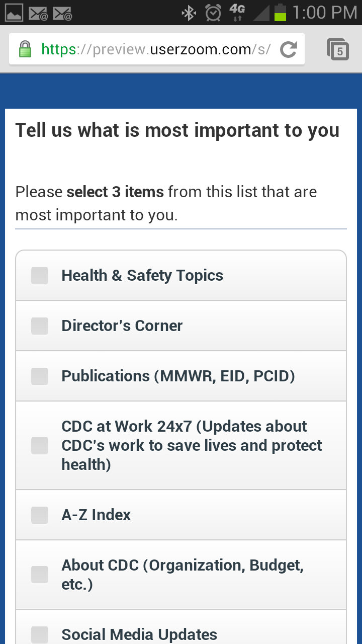This screenshot has height=644, width=362.
Task: Tap the email notification icon in status bar
Action: tap(38, 13)
